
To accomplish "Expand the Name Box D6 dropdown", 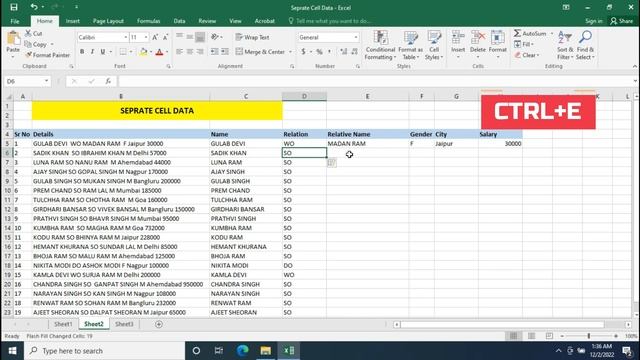I will [x=46, y=81].
